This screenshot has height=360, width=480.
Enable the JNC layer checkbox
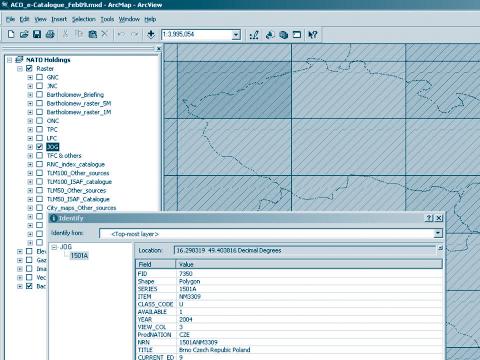[40, 86]
